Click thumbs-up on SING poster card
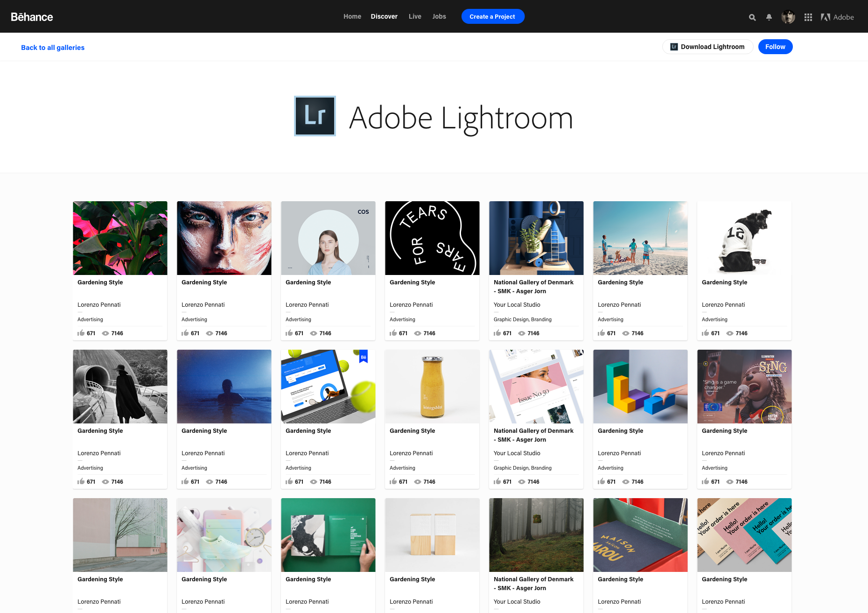This screenshot has height=613, width=868. (x=706, y=481)
